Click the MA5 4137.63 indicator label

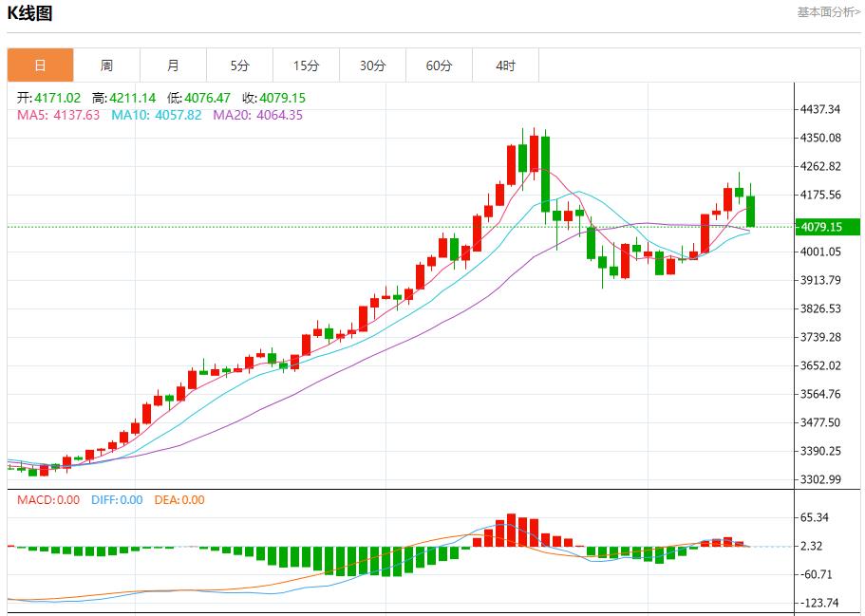[58, 115]
